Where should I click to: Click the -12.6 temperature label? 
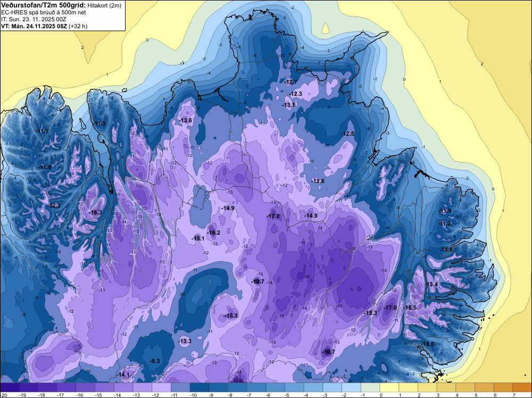coord(318,181)
